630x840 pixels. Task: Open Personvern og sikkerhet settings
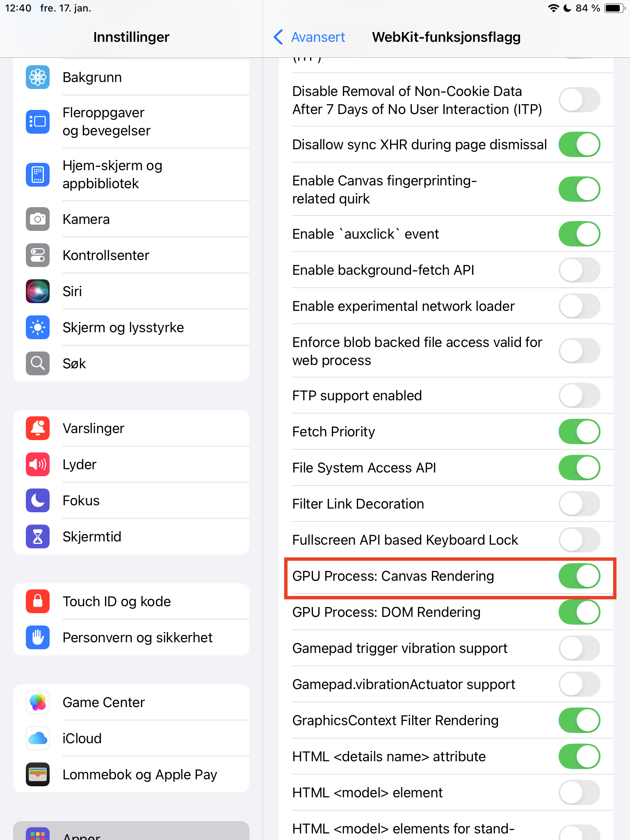[131, 637]
